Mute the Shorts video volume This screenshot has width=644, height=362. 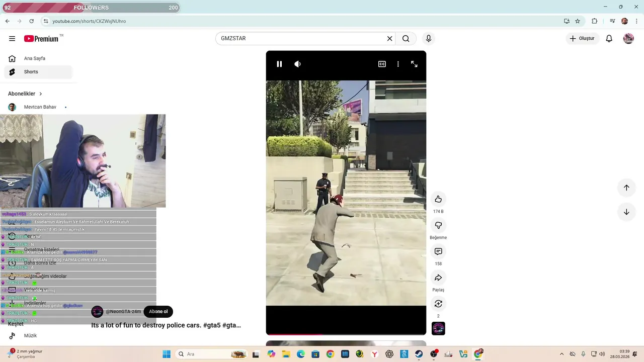click(297, 64)
